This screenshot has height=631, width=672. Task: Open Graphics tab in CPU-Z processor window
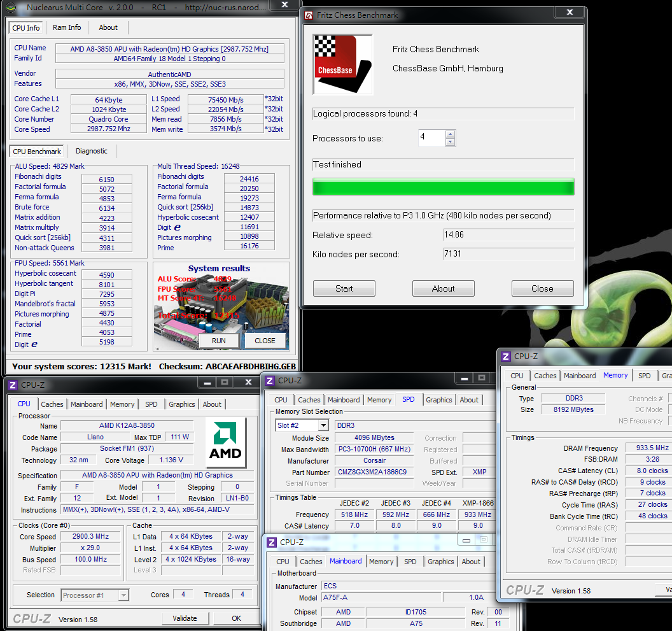(x=182, y=404)
